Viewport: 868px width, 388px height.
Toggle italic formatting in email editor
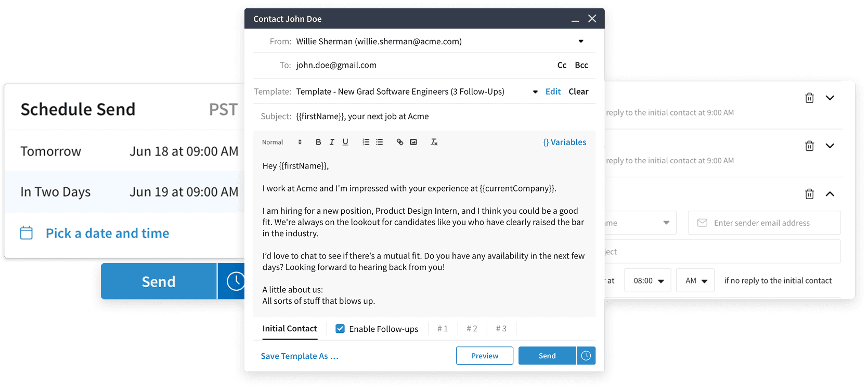(x=332, y=142)
